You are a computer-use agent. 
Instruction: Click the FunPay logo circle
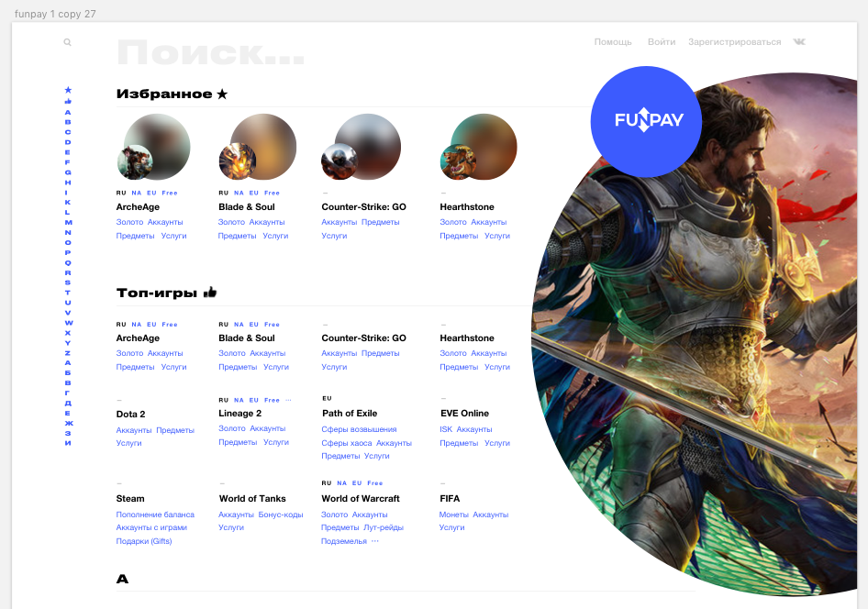tap(645, 120)
